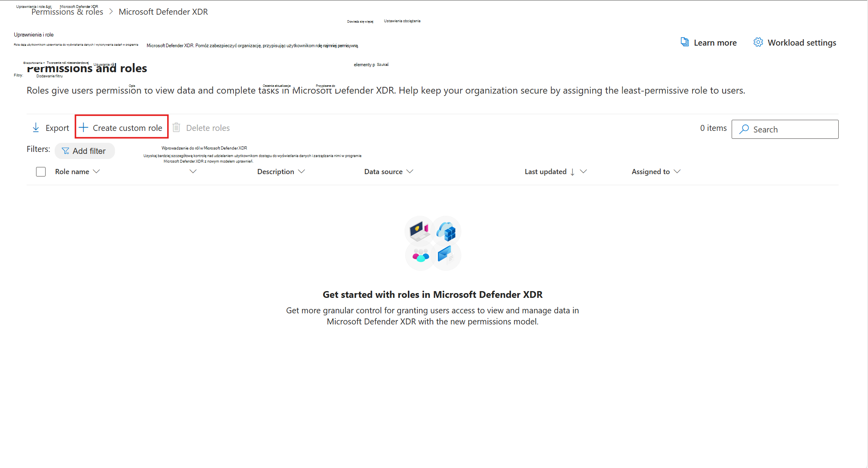Click the funnel icon in Add filter
The width and height of the screenshot is (868, 468).
65,151
